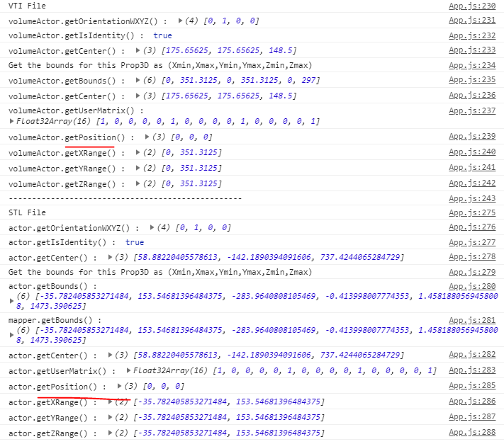
Task: Open source link App.js:235
Action: (x=472, y=79)
